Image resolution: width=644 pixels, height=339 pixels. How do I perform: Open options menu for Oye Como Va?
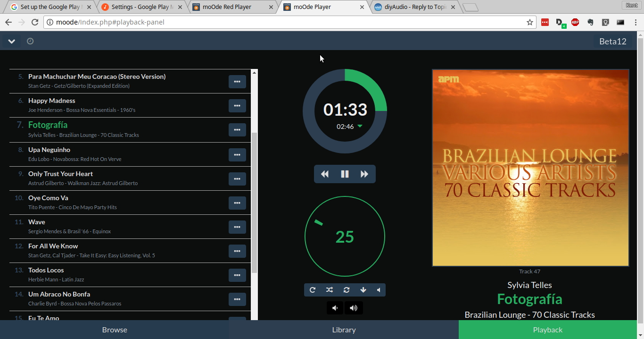[237, 203]
